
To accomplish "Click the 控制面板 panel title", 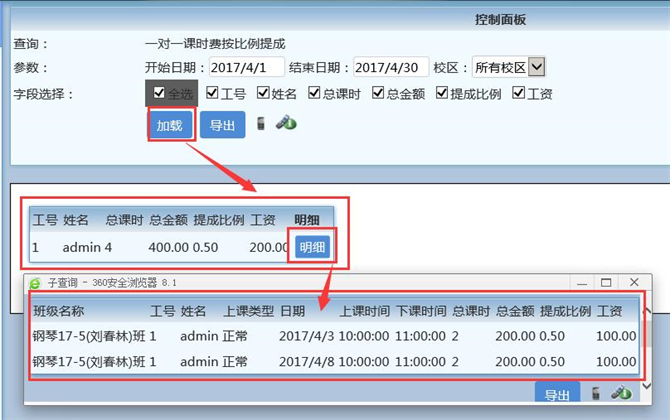I will 500,20.
